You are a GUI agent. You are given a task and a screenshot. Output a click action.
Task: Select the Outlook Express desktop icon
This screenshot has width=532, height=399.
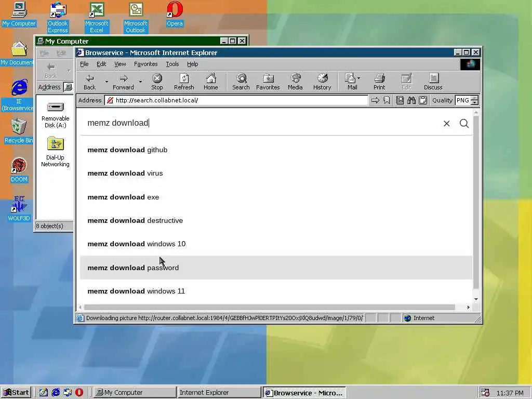[58, 18]
